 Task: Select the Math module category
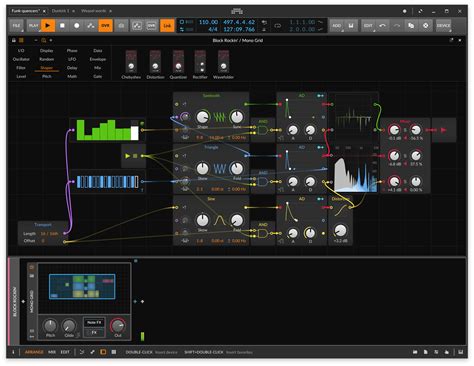[x=72, y=76]
